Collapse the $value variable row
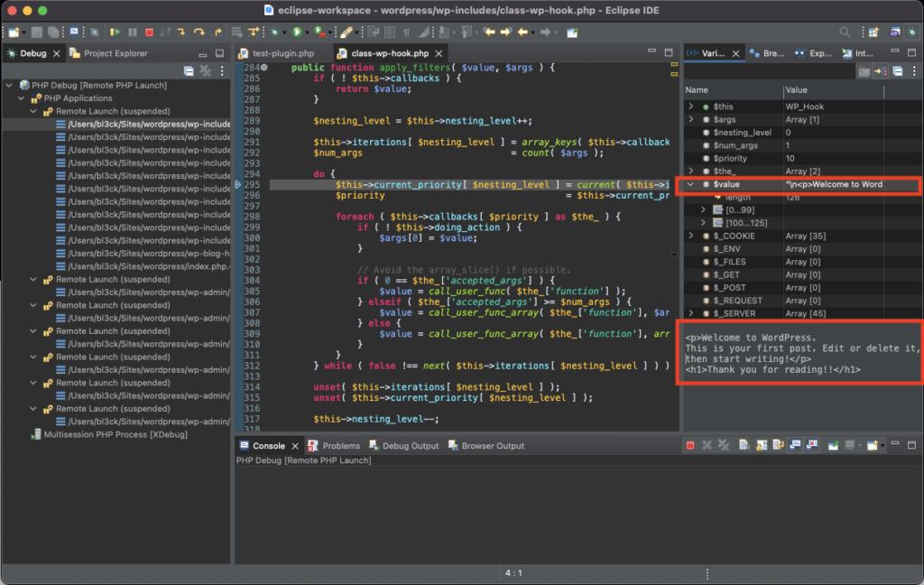 point(691,184)
